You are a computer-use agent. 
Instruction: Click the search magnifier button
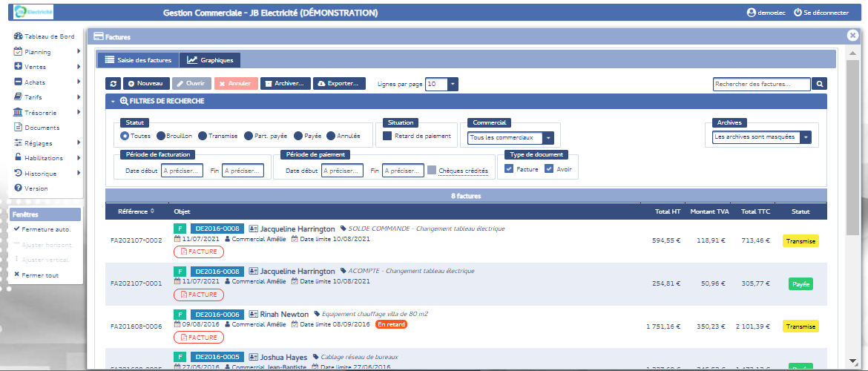click(819, 84)
